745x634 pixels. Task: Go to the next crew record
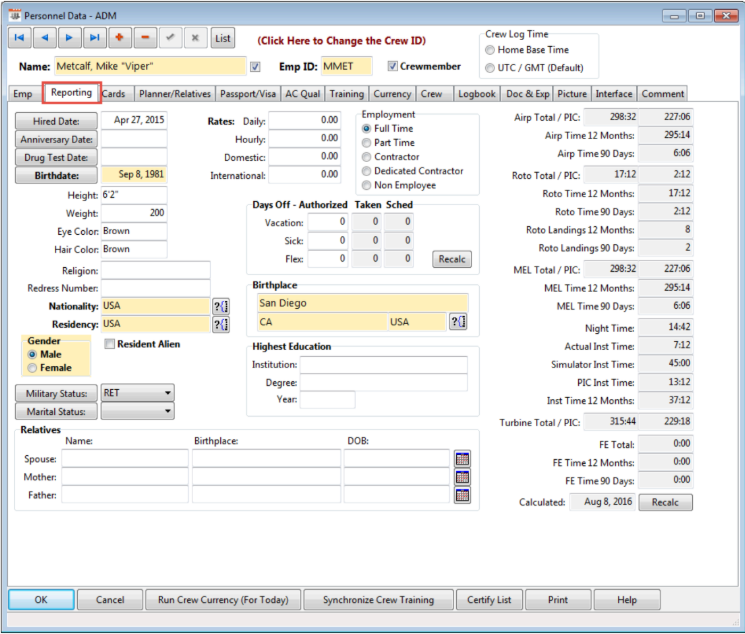pyautogui.click(x=70, y=38)
